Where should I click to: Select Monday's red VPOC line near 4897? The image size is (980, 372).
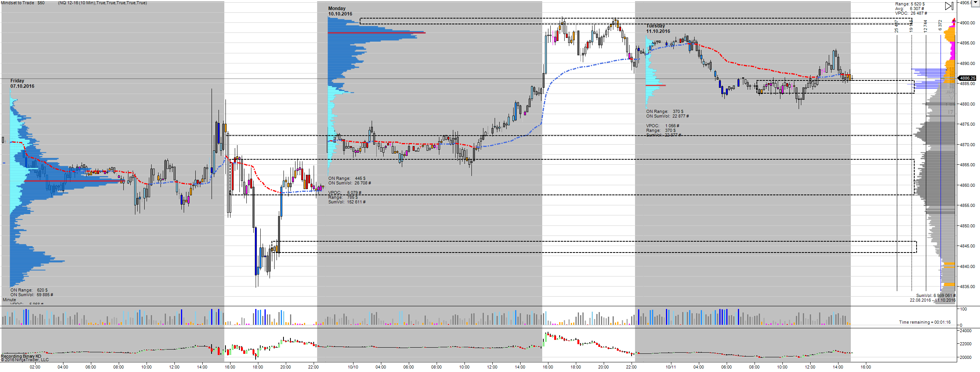pyautogui.click(x=376, y=33)
